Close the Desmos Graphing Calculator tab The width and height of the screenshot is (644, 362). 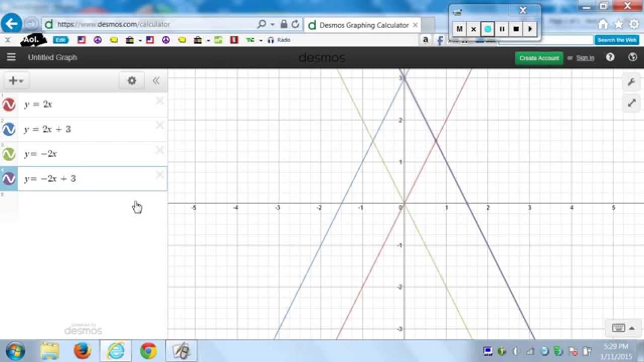416,25
